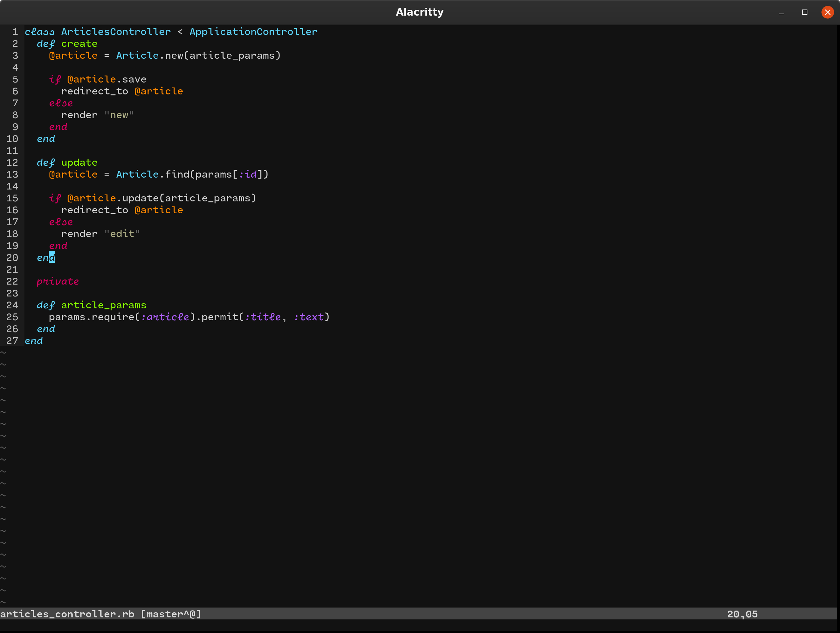The image size is (840, 633).
Task: Click the Alacritty title bar text
Action: point(419,12)
